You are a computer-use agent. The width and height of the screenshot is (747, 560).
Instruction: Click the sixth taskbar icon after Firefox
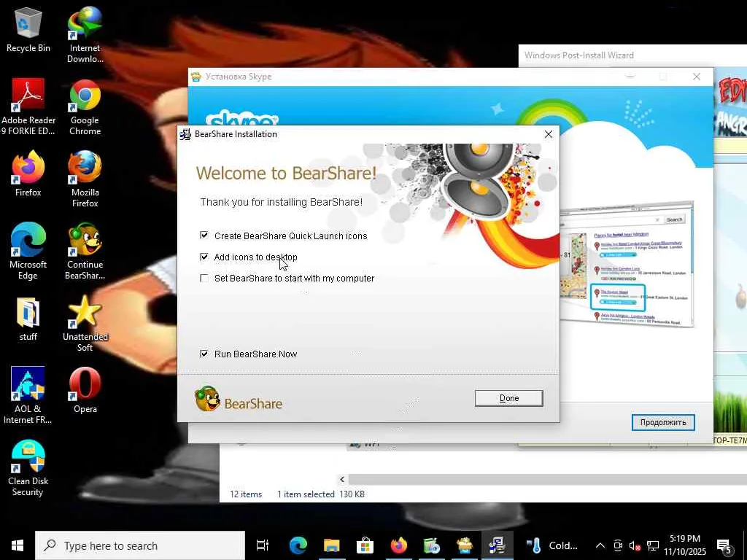coord(432,545)
